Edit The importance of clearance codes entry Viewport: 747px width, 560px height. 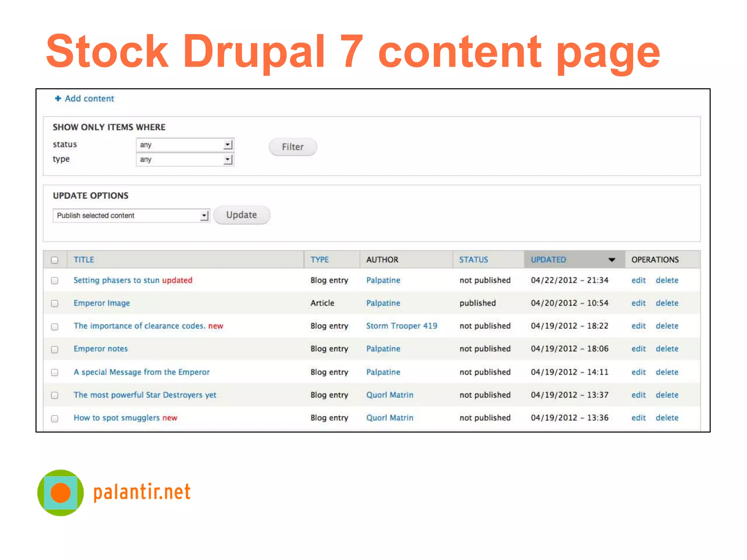(x=638, y=326)
